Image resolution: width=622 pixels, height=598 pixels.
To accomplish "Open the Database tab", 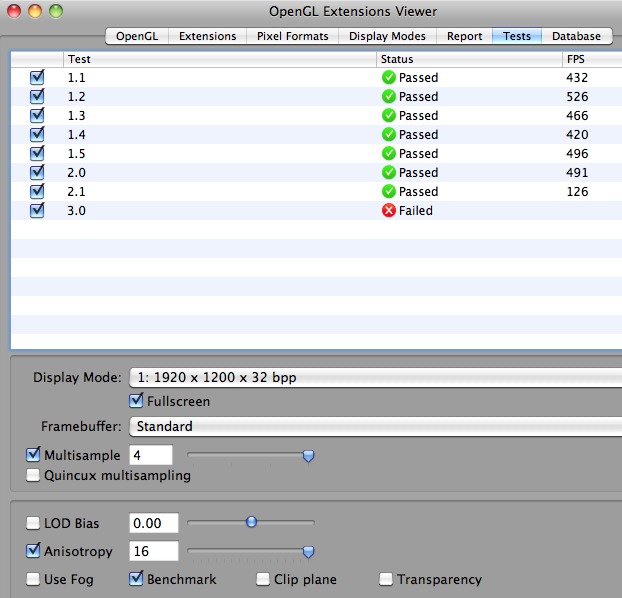I will click(x=577, y=36).
